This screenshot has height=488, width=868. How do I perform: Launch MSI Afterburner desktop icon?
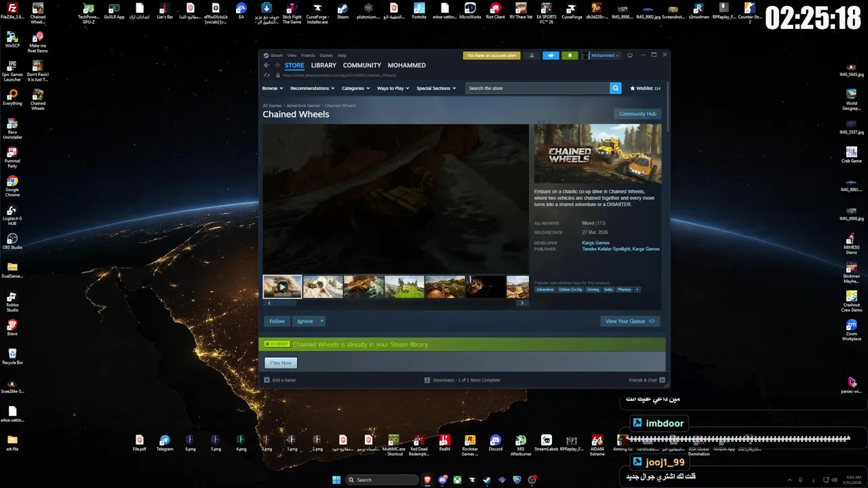click(521, 445)
